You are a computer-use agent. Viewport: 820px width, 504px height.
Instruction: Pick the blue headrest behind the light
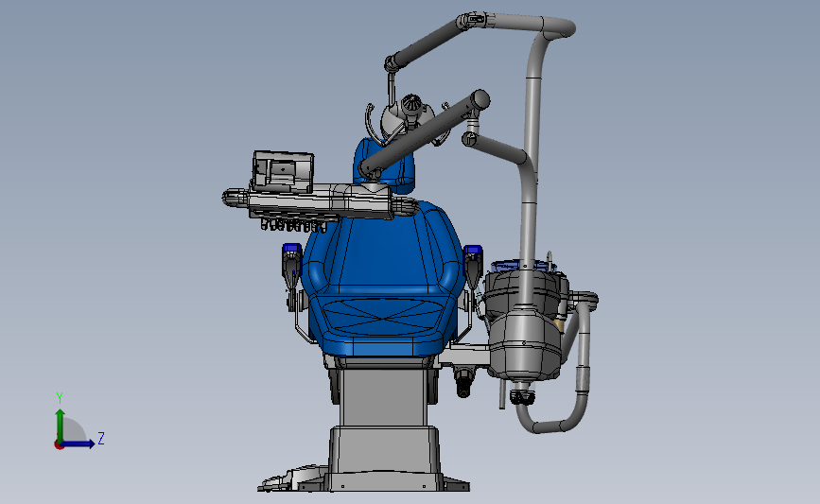(x=384, y=165)
